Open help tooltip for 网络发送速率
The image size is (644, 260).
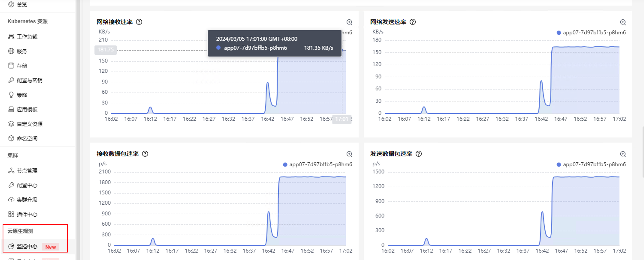413,22
